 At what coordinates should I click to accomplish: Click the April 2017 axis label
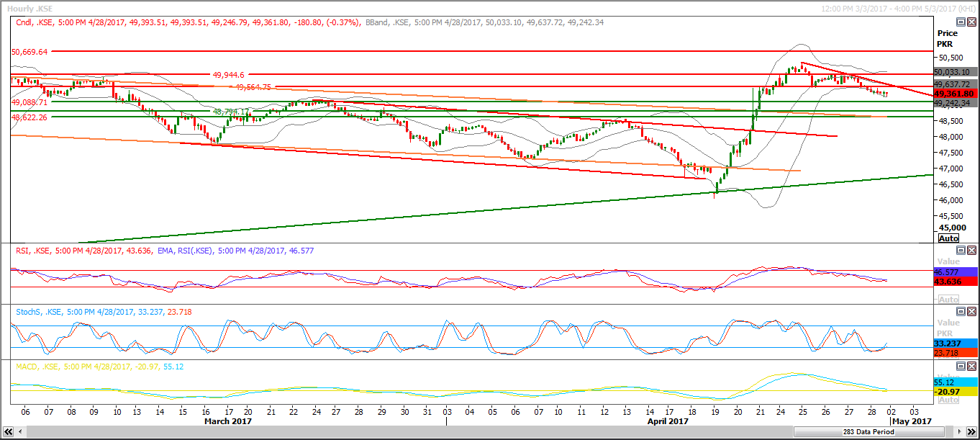[x=667, y=421]
